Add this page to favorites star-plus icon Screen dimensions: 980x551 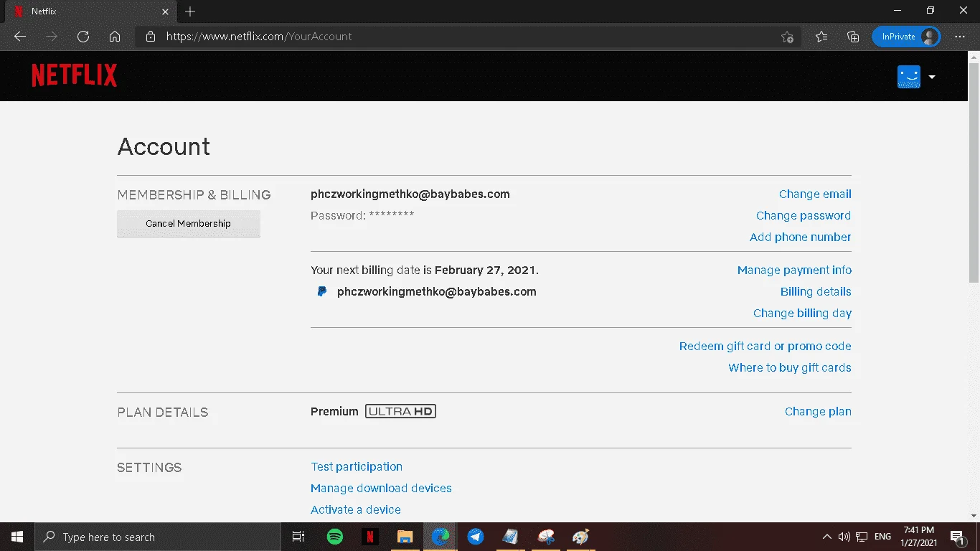pos(787,37)
